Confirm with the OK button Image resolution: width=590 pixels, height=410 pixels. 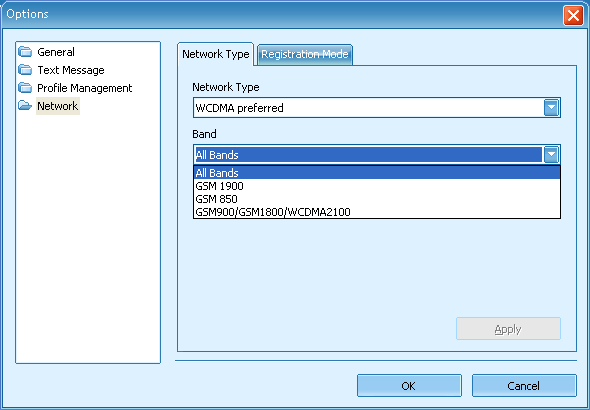[x=409, y=386]
